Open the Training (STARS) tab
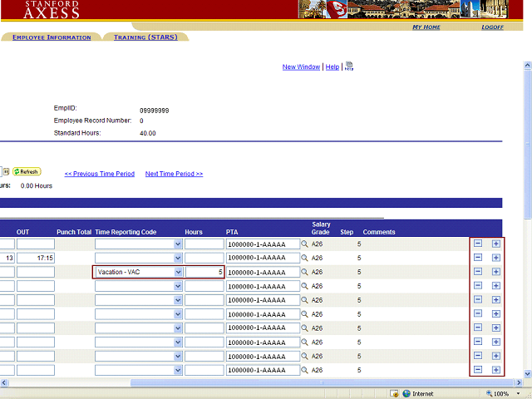 (x=145, y=37)
